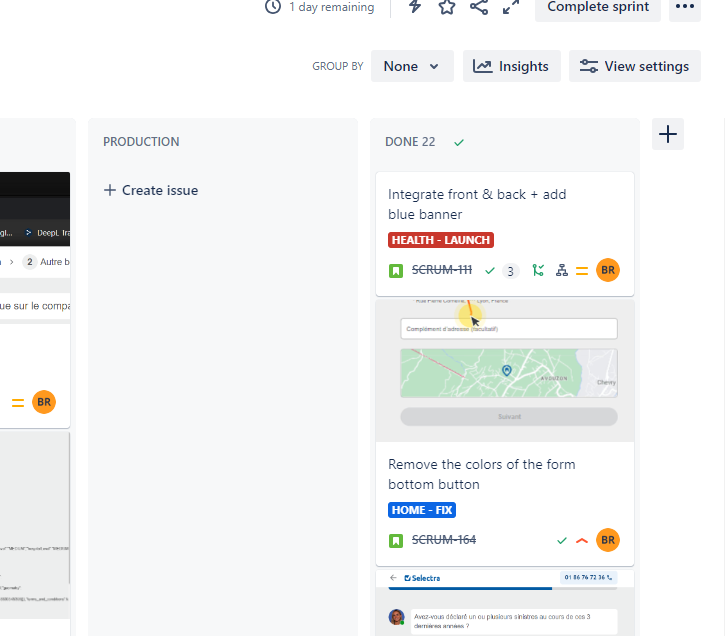Click the story points badge 3
The width and height of the screenshot is (725, 636).
[x=510, y=271]
